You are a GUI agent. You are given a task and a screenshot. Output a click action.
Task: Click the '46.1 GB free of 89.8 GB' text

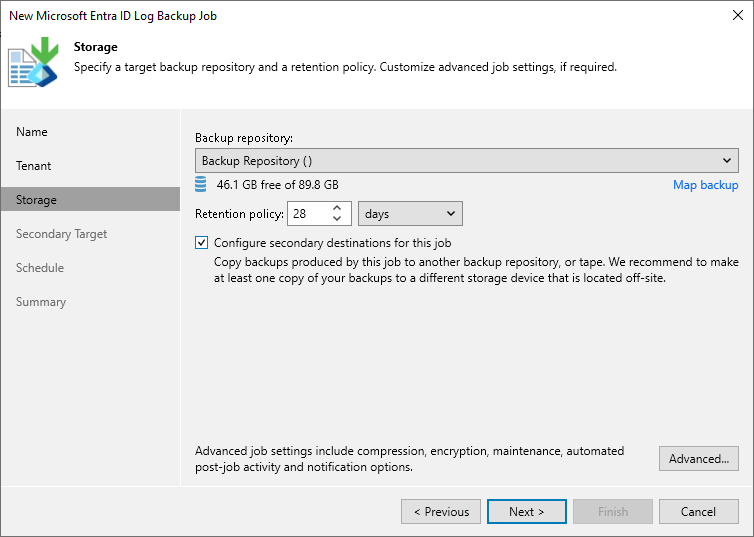[x=277, y=185]
